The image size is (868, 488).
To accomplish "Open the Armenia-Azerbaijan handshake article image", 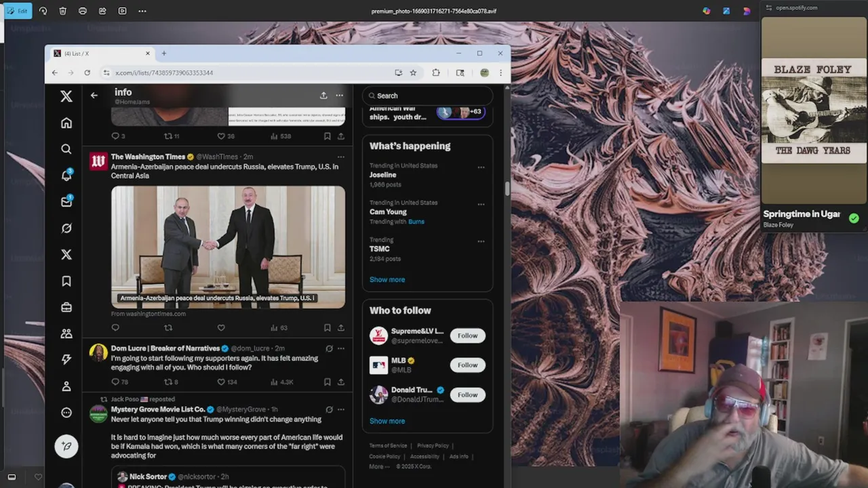I will tap(228, 247).
